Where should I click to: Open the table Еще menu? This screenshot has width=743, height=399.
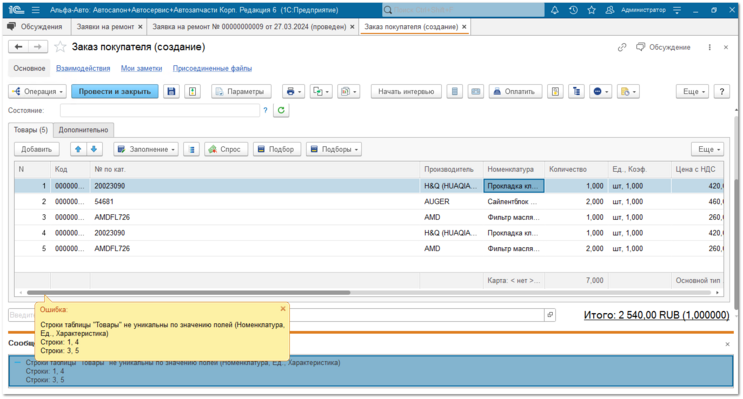coord(707,149)
